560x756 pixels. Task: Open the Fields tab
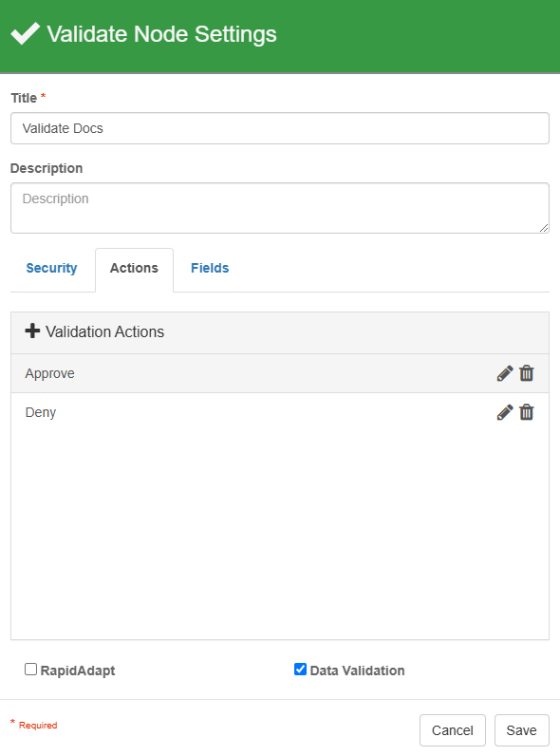point(210,268)
